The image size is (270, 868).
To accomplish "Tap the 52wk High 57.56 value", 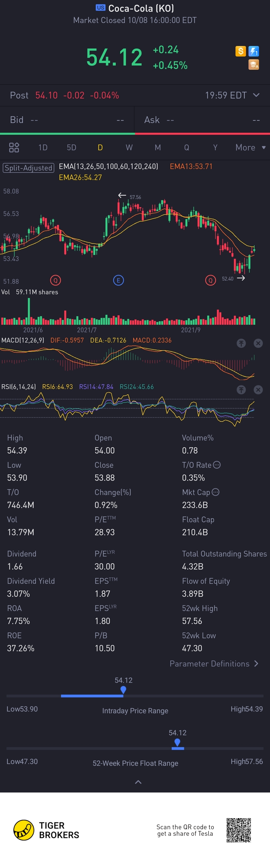I will pos(192,621).
